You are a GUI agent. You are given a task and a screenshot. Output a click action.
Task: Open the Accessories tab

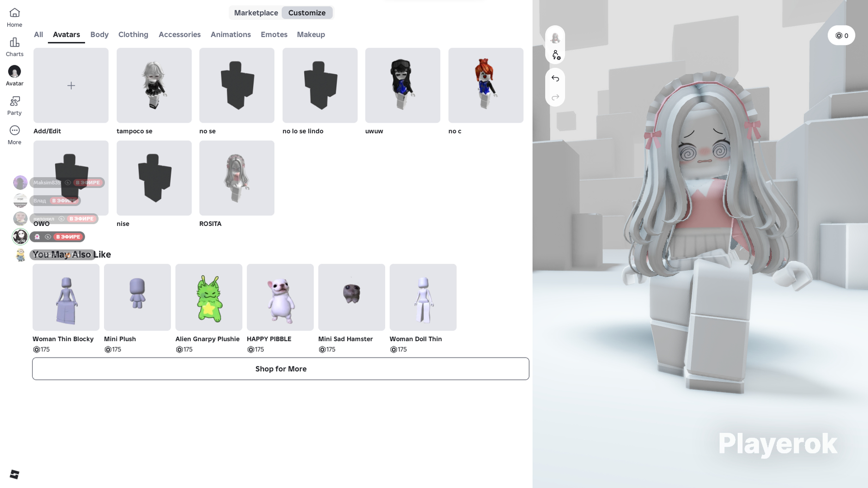[180, 35]
